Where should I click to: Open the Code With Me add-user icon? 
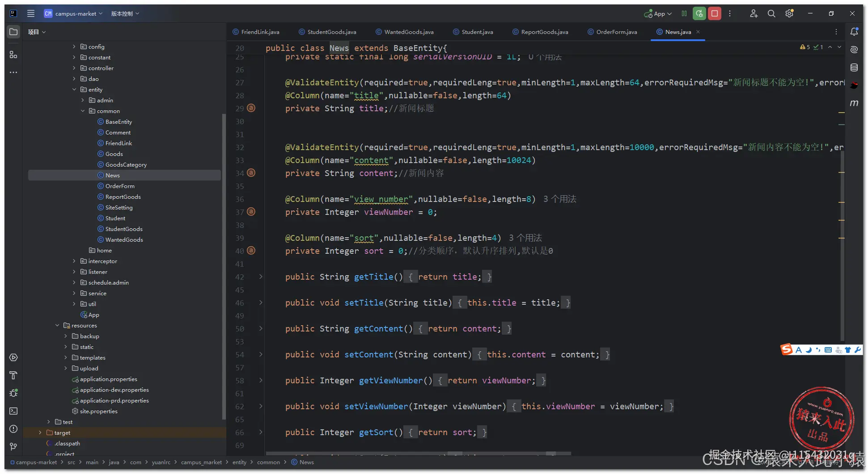(x=754, y=13)
